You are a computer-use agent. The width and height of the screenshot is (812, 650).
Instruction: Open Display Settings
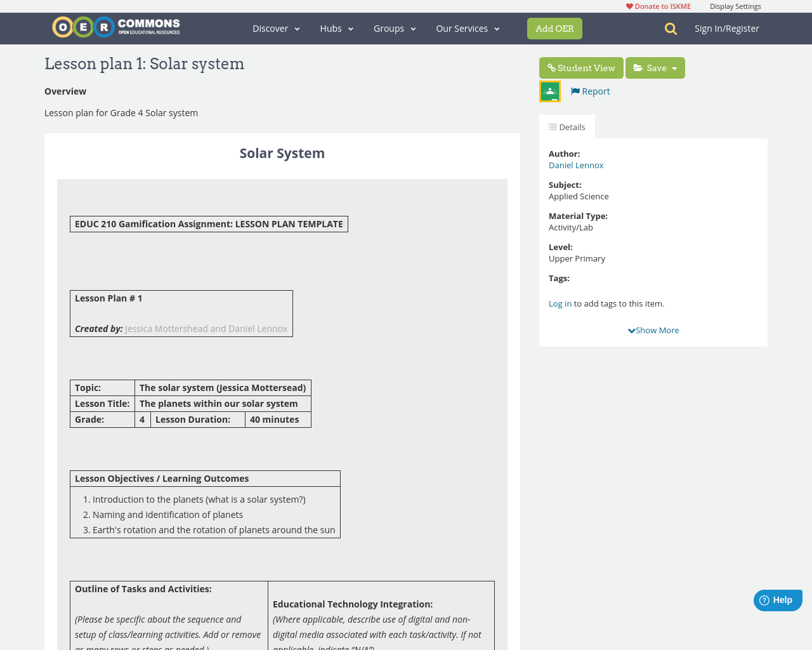(735, 5)
